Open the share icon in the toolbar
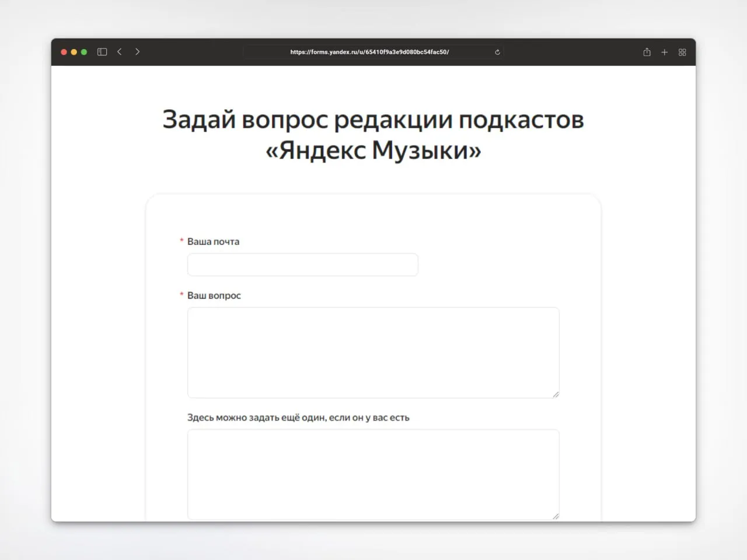 [x=647, y=52]
